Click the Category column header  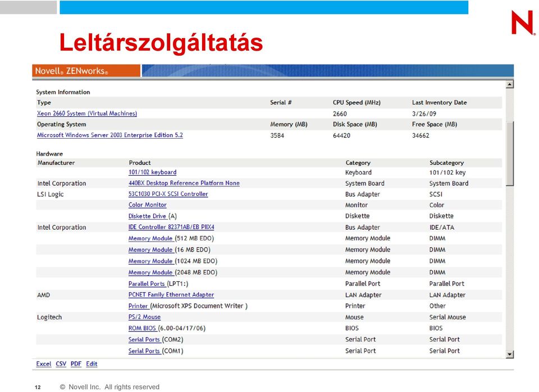click(x=358, y=163)
